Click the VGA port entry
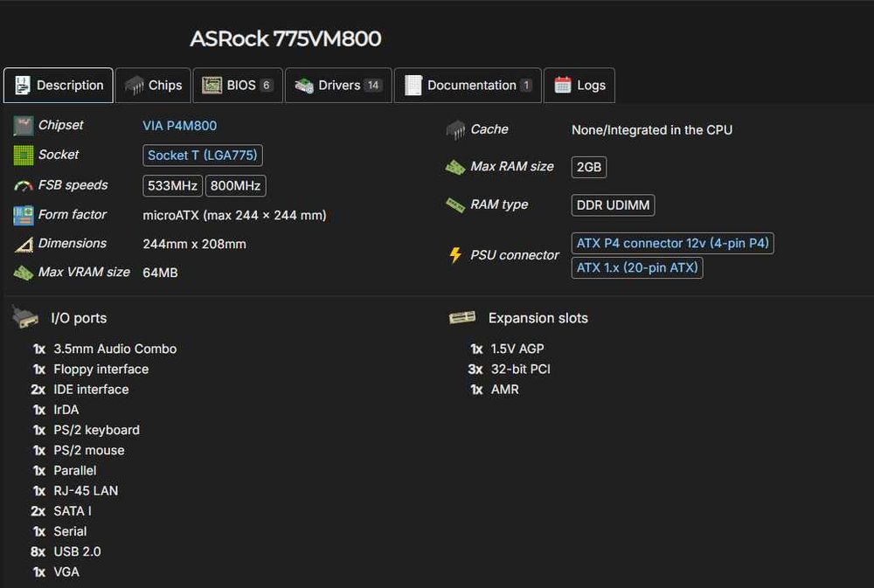The height and width of the screenshot is (588, 874). (66, 572)
